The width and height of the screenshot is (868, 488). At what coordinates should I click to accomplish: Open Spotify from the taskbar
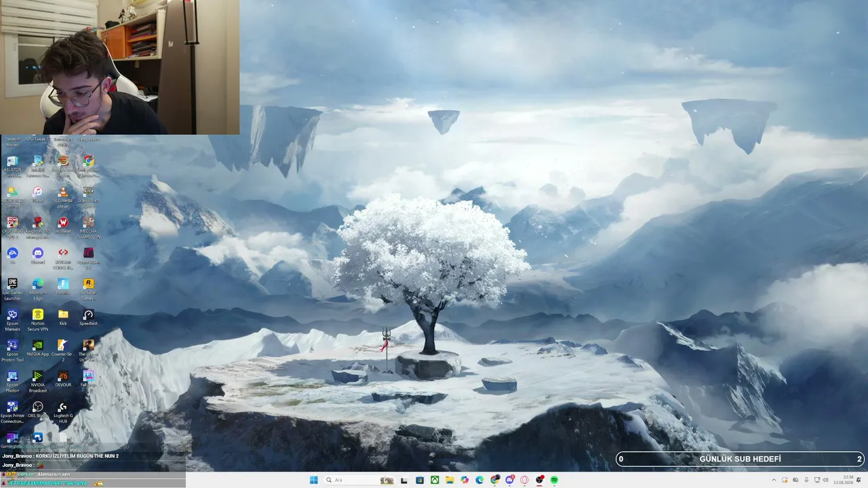coord(554,480)
